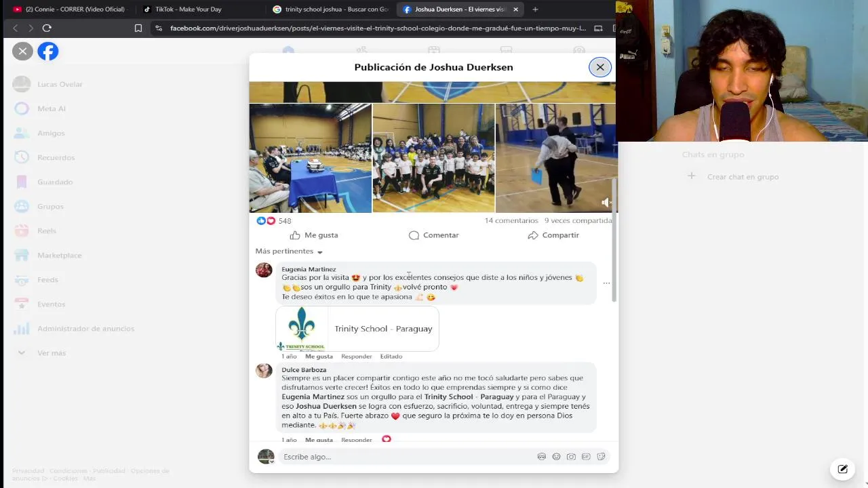Open emoji picker in comment box

pos(556,457)
